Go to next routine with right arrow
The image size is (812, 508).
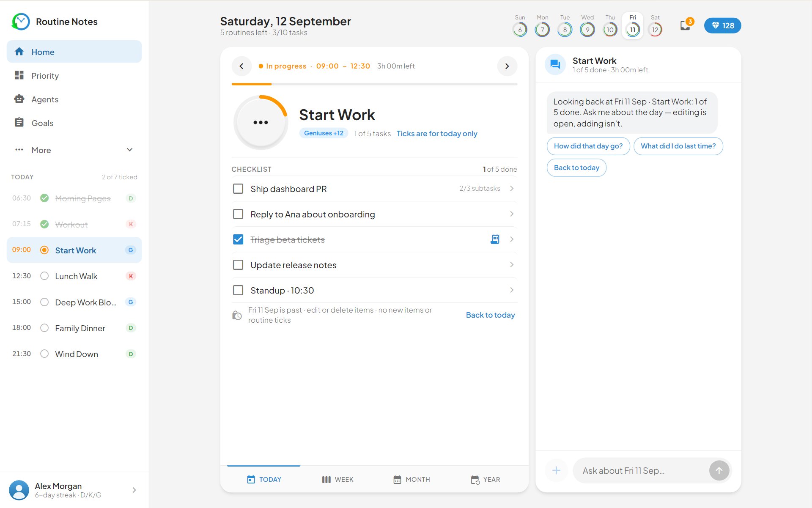(x=507, y=66)
